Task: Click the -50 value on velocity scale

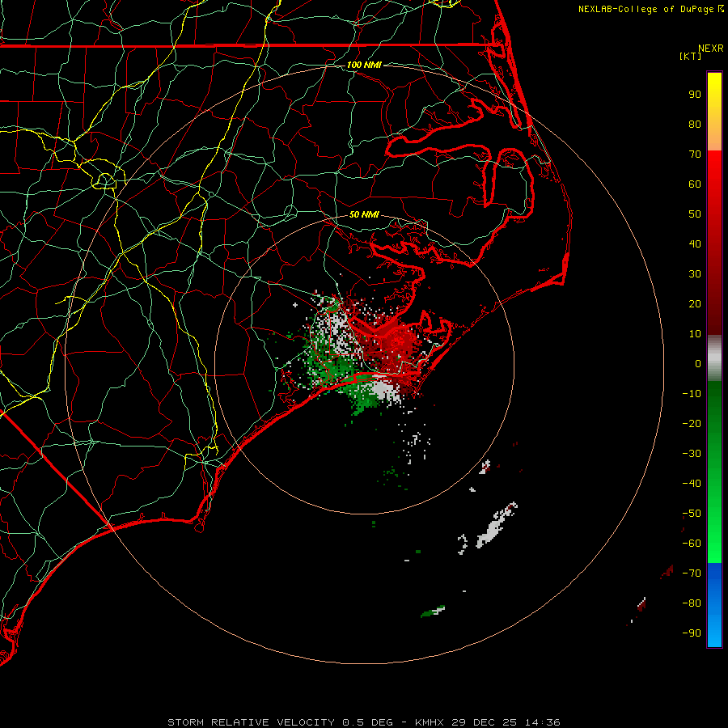Action: [692, 514]
